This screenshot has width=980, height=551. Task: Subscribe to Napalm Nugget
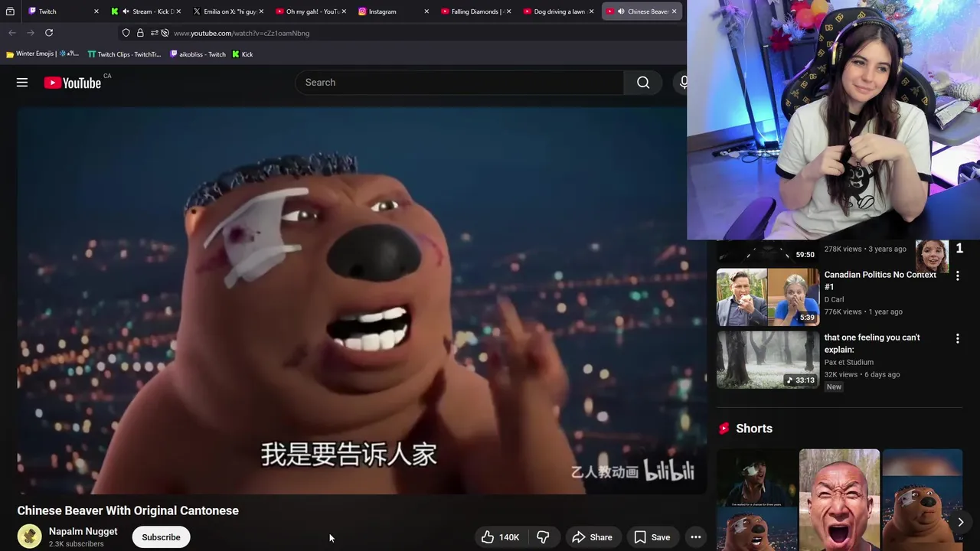point(161,537)
